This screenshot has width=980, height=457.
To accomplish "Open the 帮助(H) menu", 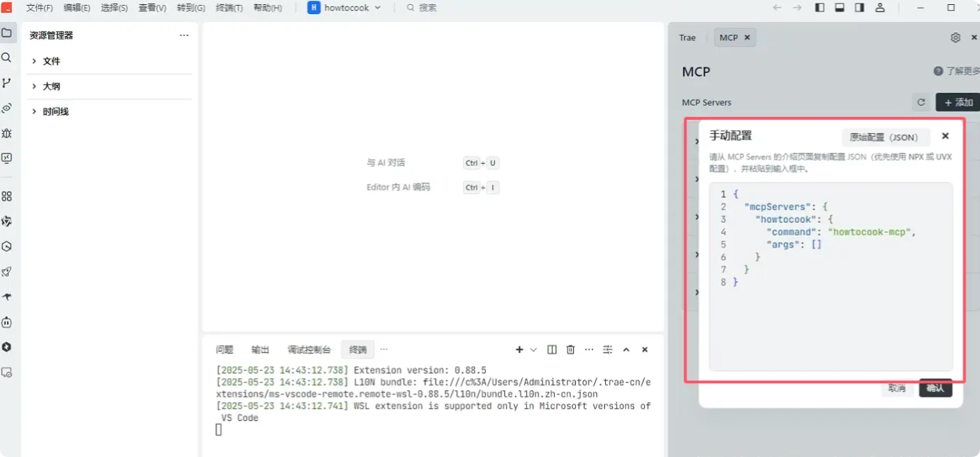I will 268,8.
